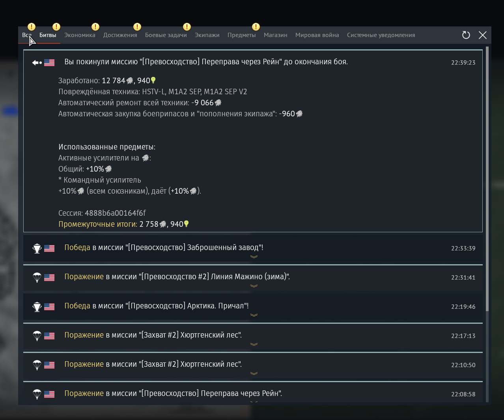
Task: Expand Арктика. Причал victory details
Action: pyautogui.click(x=254, y=315)
